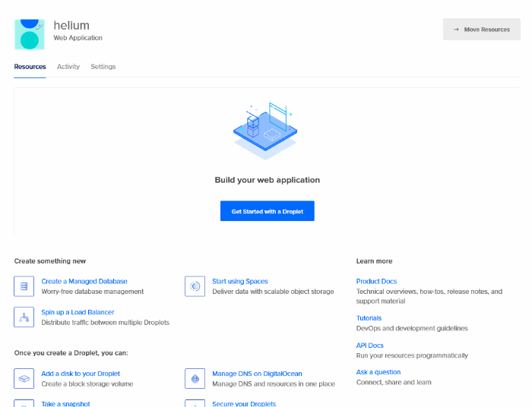The image size is (532, 407).
Task: Open the Create a Managed Database link
Action: [x=84, y=281]
